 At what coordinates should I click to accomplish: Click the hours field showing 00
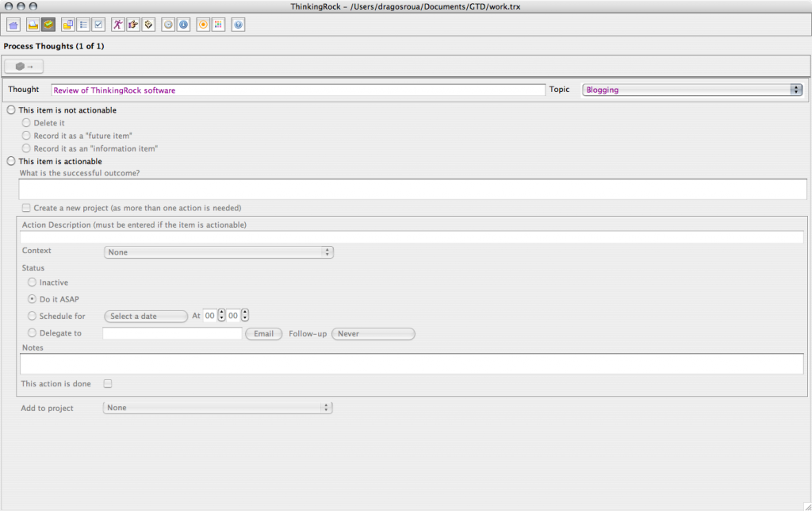[x=209, y=315]
